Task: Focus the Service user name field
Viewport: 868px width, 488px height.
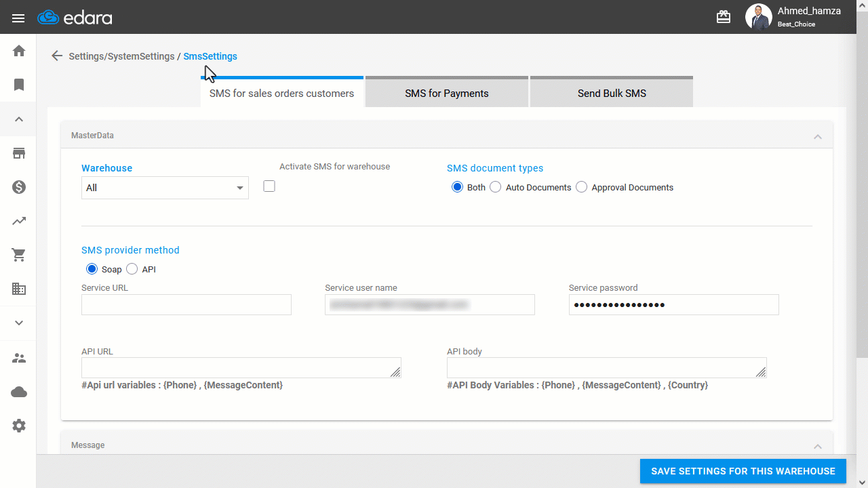Action: click(x=430, y=305)
